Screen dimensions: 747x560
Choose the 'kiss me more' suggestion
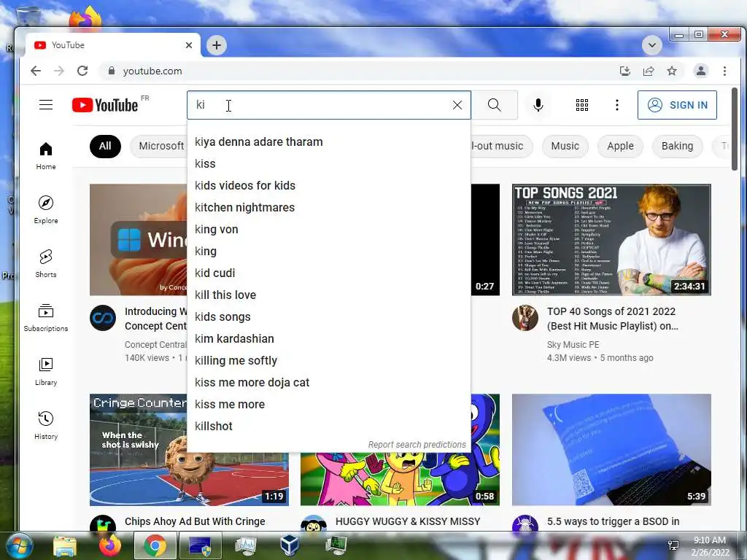[x=329, y=405]
